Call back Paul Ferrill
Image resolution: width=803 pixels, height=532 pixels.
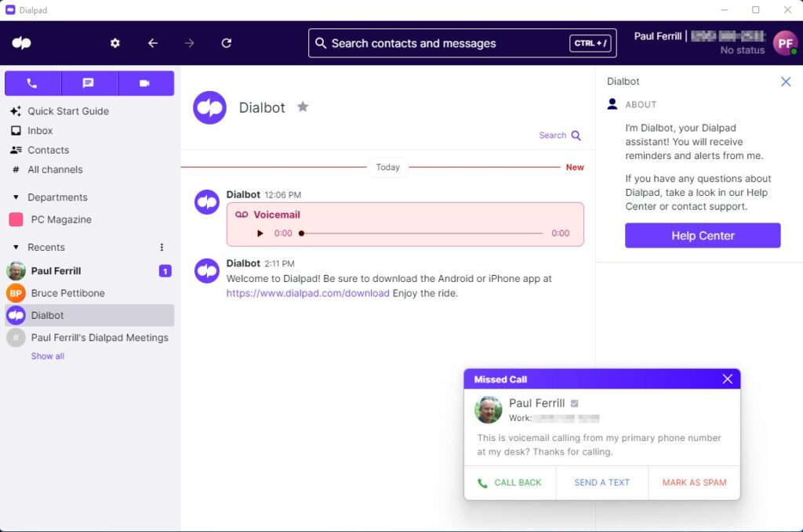coord(510,483)
